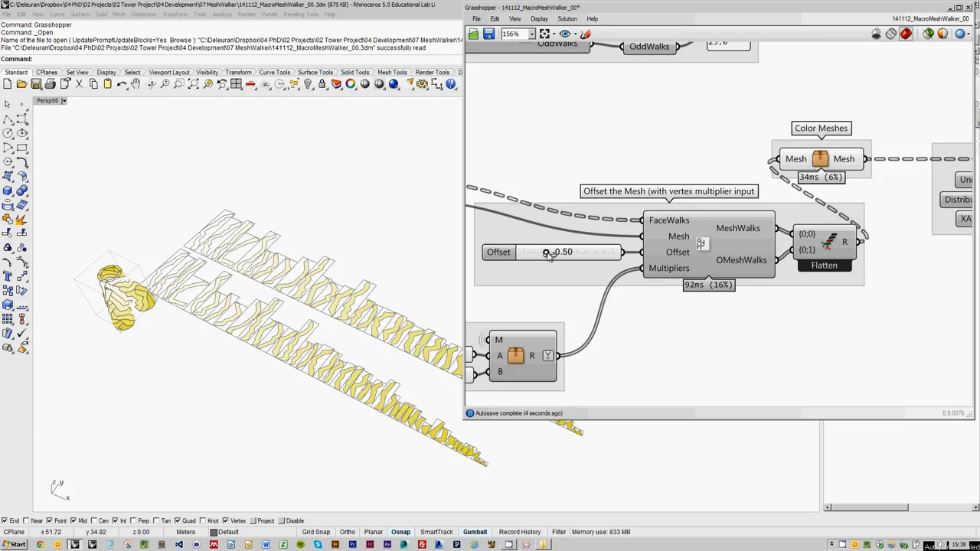Toggle the Gumball status bar option
Image resolution: width=980 pixels, height=551 pixels.
pyautogui.click(x=474, y=532)
